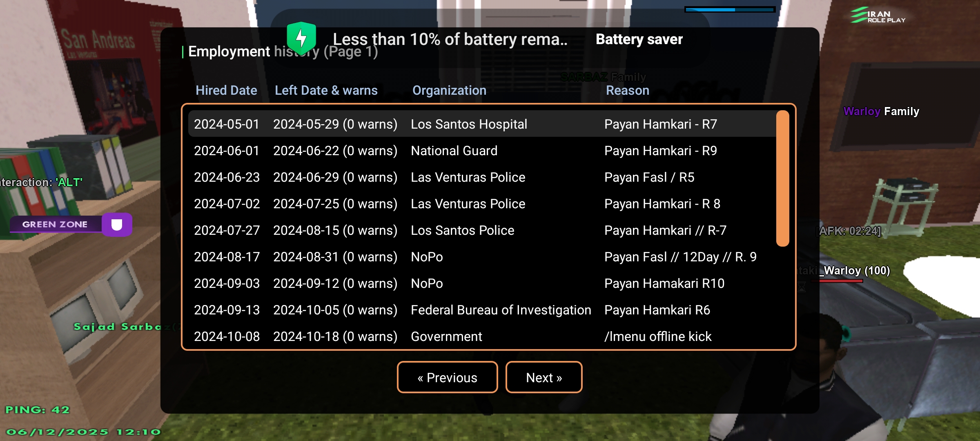The image size is (980, 441).
Task: Click the orange scrollbar thumb in the list
Action: coord(782,178)
